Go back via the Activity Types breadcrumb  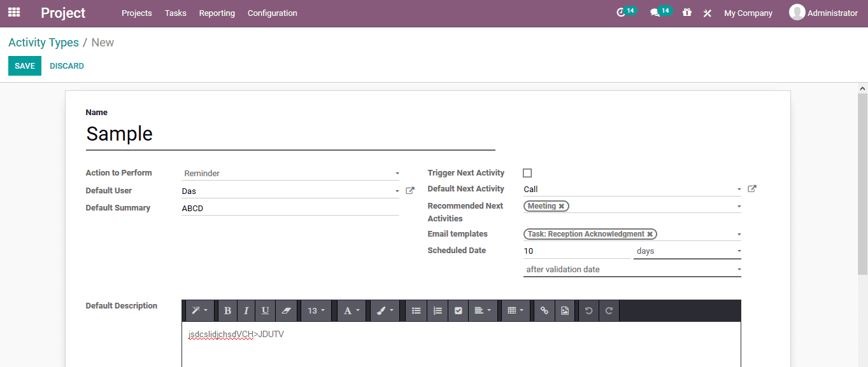[43, 42]
